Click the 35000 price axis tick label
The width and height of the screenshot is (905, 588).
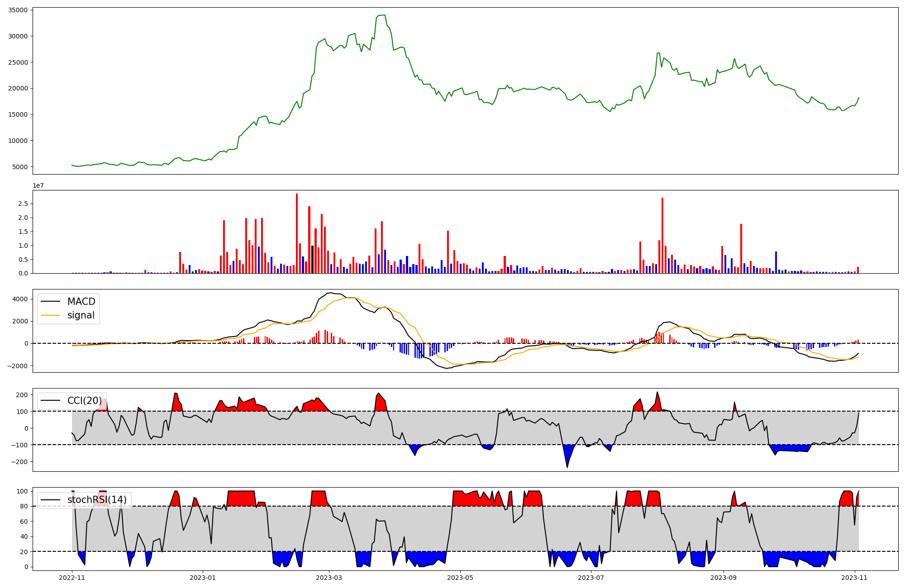18,10
